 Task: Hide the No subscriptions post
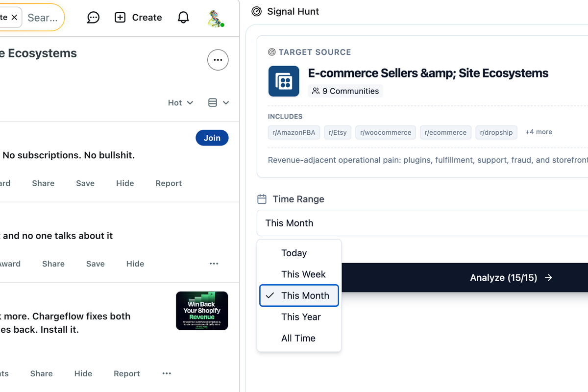coord(125,183)
